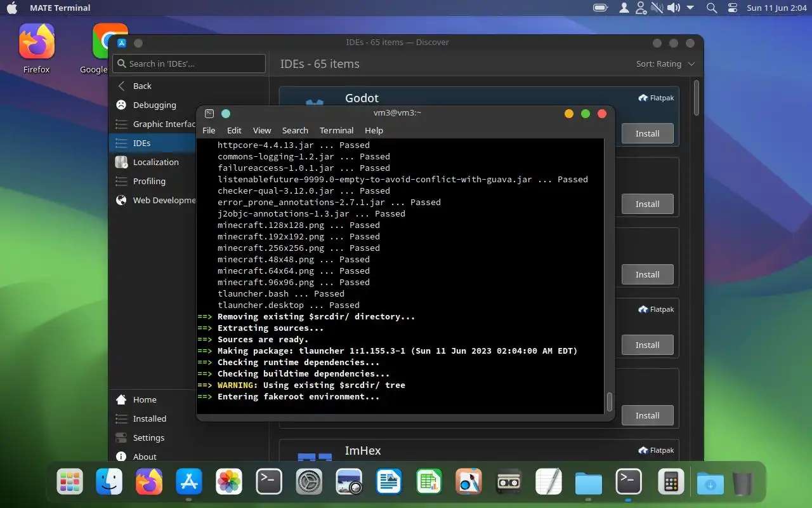This screenshot has height=508, width=812.
Task: Click the menu bar clock Sun 11 Jun
Action: 776,8
